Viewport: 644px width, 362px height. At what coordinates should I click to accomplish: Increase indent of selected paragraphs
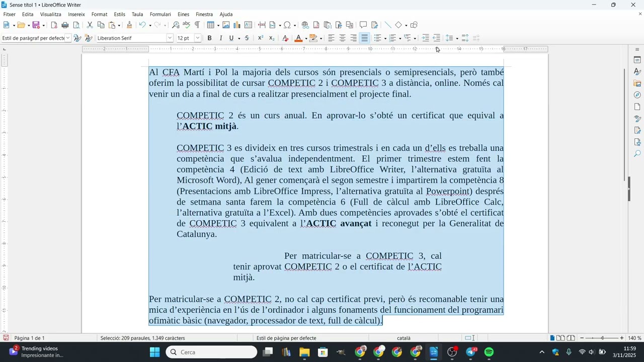(426, 38)
